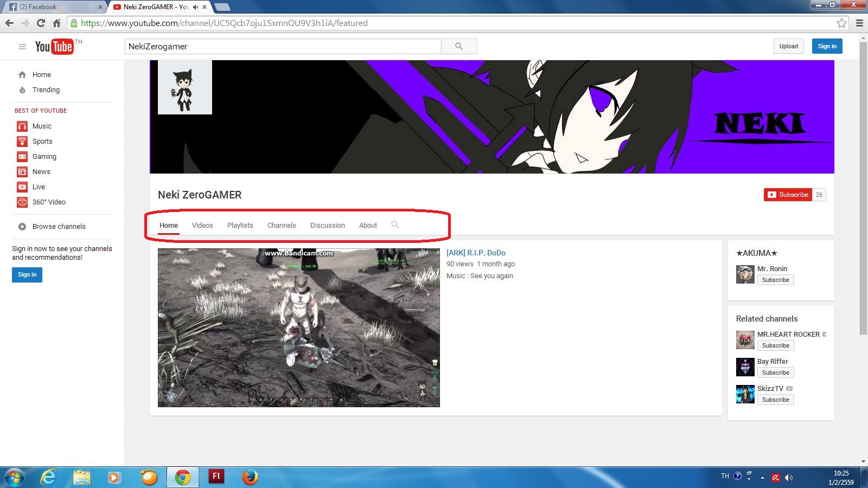Screen dimensions: 868x488
Task: Open Mr. Ronin's channel avatar
Action: point(745,274)
